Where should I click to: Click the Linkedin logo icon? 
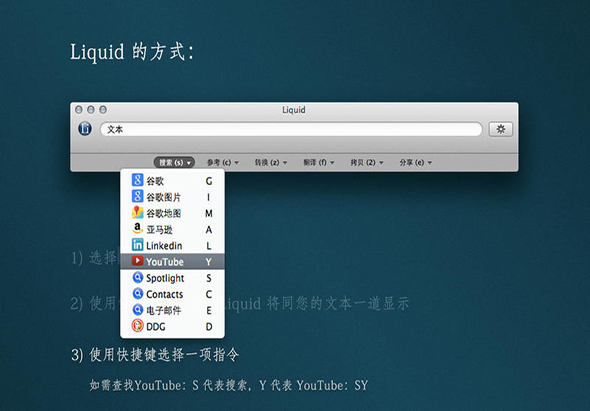[137, 245]
